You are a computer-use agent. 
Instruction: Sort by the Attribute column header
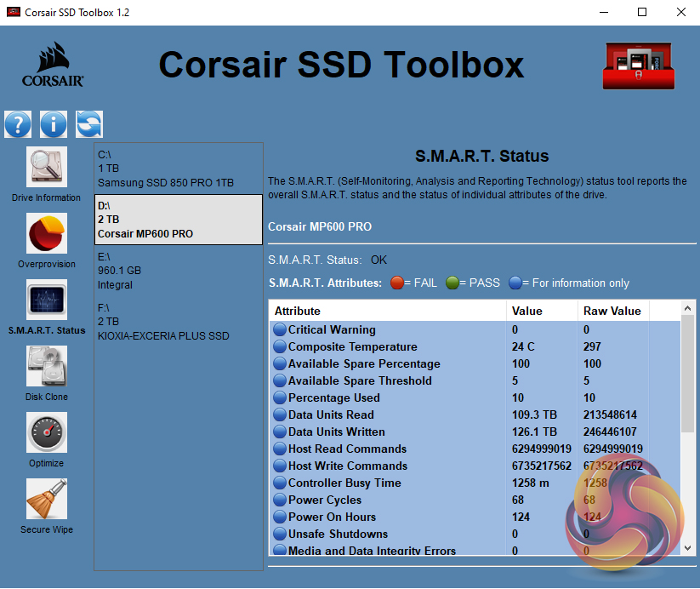388,311
